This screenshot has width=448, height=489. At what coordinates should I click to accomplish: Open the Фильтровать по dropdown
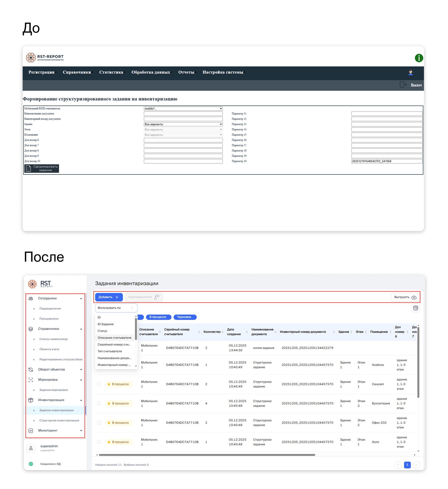pos(116,308)
